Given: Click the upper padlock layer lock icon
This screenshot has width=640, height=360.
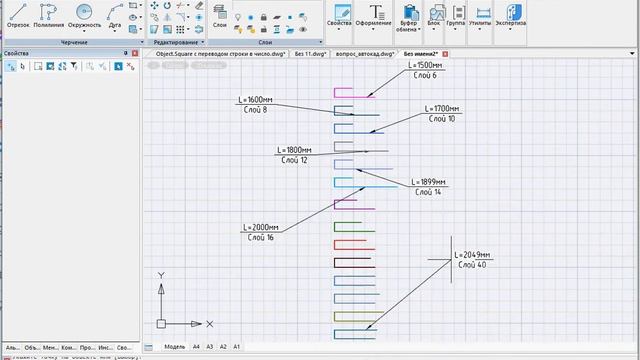Looking at the screenshot, I should (x=264, y=17).
